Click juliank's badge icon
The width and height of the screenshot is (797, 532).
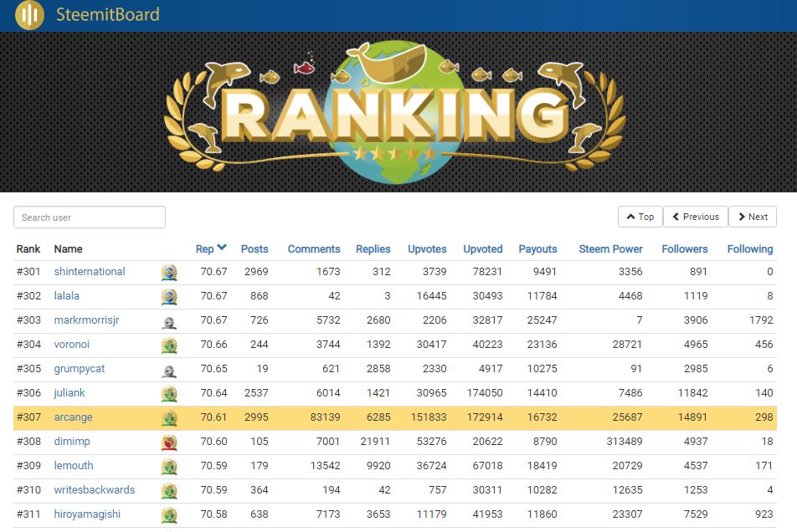pyautogui.click(x=169, y=395)
